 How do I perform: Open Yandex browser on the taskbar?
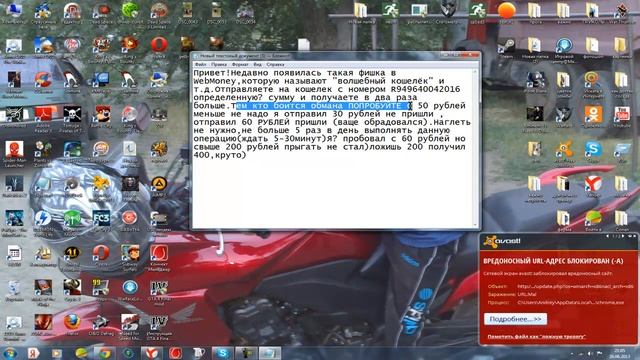[x=152, y=353]
